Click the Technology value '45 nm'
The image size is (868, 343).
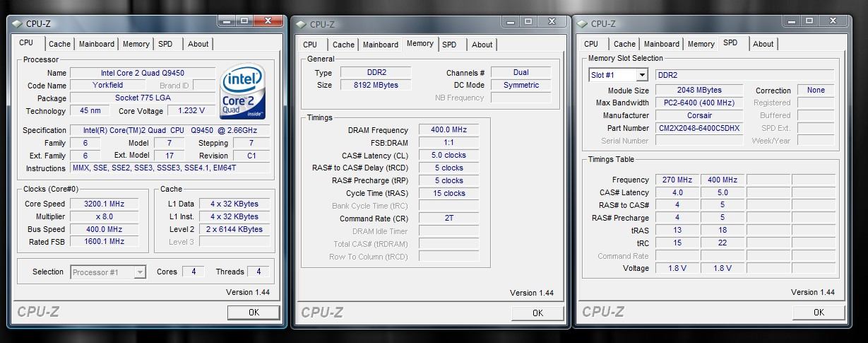[90, 111]
